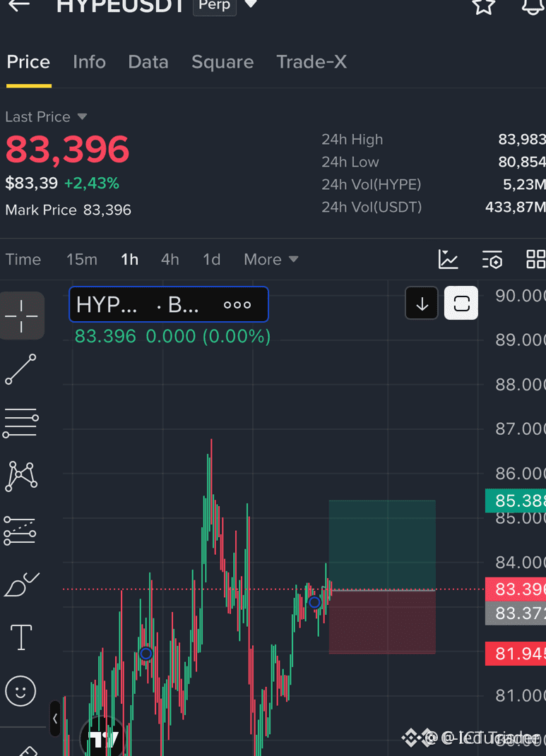Viewport: 546px width, 756px height.
Task: Click the 81.945 stop-loss price label
Action: (x=516, y=654)
